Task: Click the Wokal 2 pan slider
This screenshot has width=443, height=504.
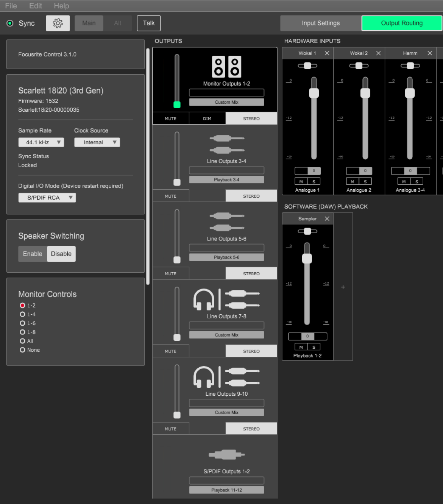Action: (x=359, y=66)
